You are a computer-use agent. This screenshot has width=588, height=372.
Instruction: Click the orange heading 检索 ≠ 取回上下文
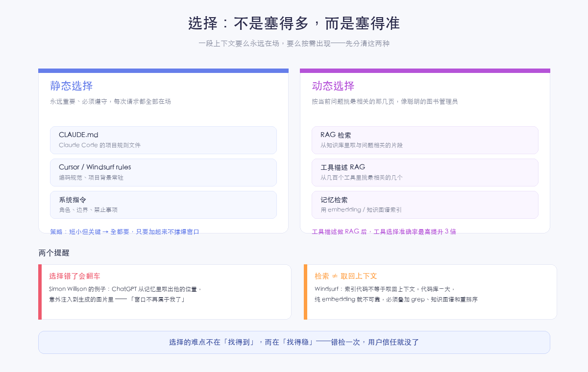tap(346, 276)
